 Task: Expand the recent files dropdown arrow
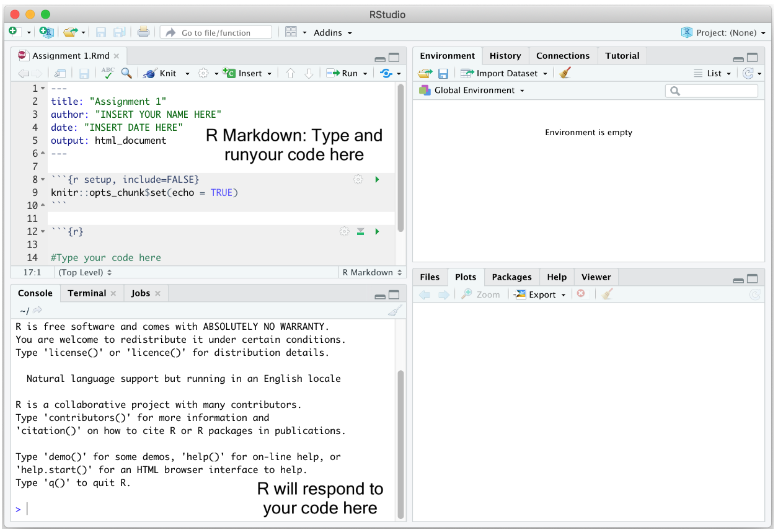pyautogui.click(x=83, y=33)
